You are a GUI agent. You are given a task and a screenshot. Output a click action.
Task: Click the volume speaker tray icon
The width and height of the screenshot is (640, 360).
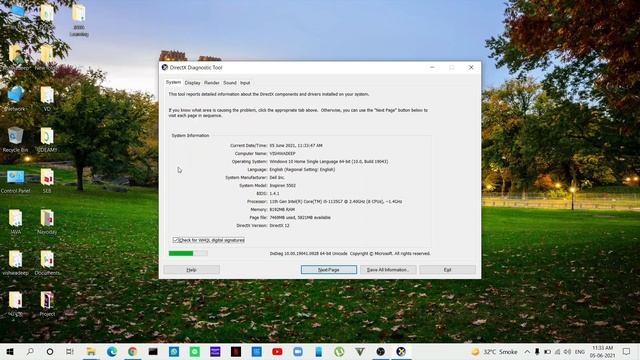(567, 352)
